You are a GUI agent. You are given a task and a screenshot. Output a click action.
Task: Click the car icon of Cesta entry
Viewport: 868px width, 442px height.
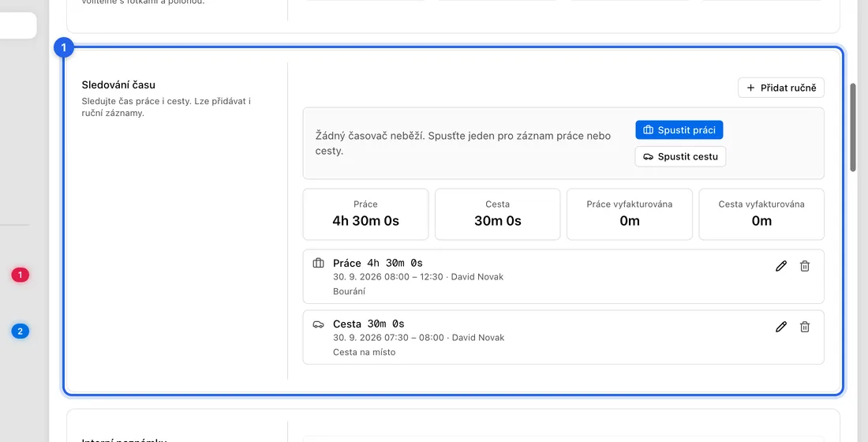(x=318, y=324)
